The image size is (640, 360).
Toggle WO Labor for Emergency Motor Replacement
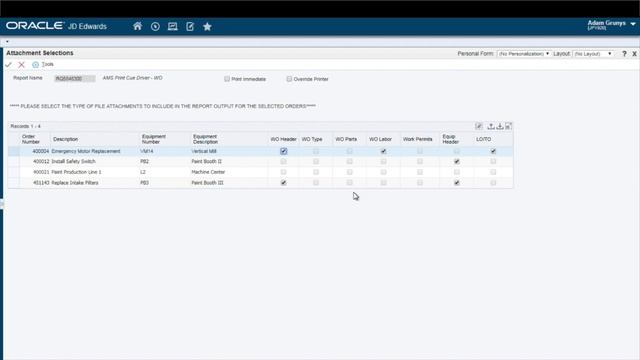coord(383,151)
